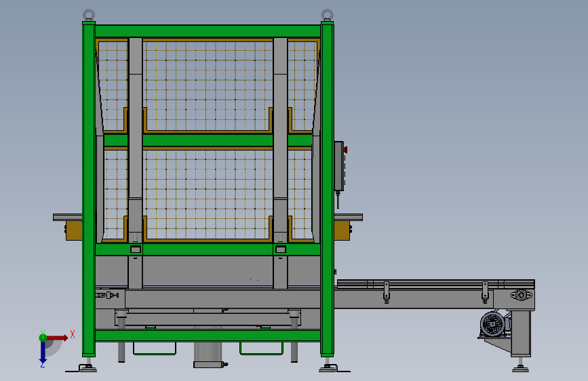The image size is (588, 381).
Task: Select the left brown bracket outside the frame
Action: coord(74,230)
